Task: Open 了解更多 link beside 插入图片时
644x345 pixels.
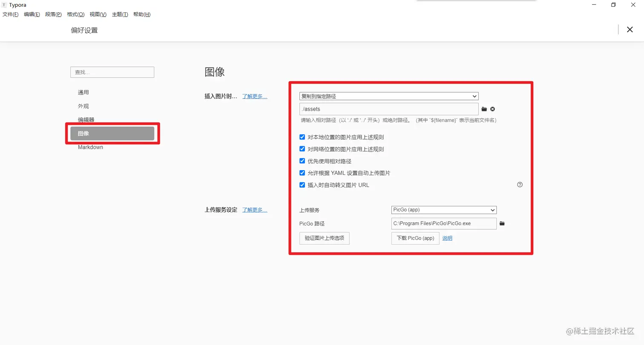Action: (255, 96)
